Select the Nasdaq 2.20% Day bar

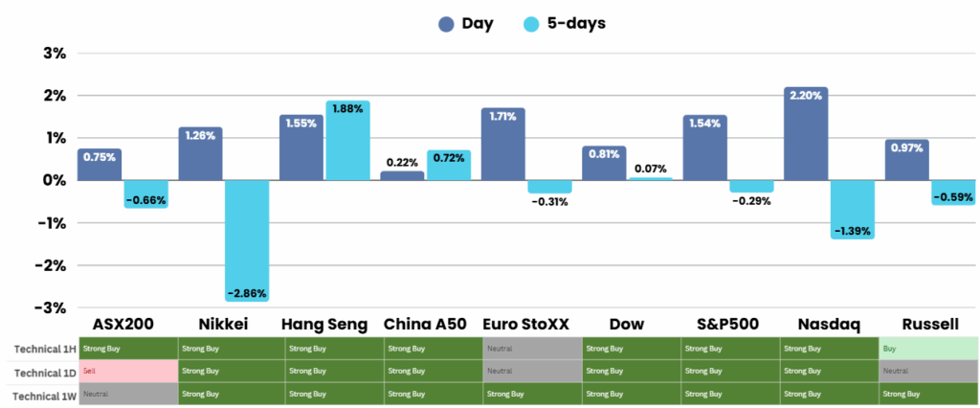click(x=805, y=134)
